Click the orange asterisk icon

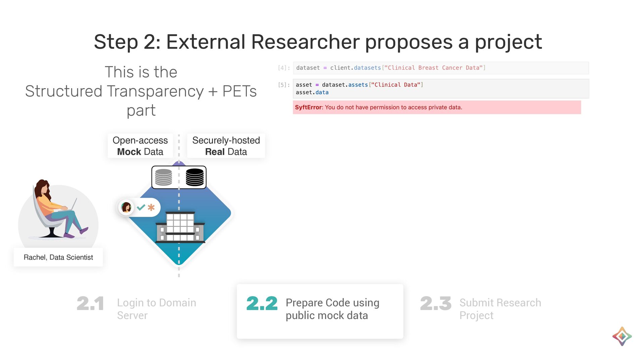point(151,207)
